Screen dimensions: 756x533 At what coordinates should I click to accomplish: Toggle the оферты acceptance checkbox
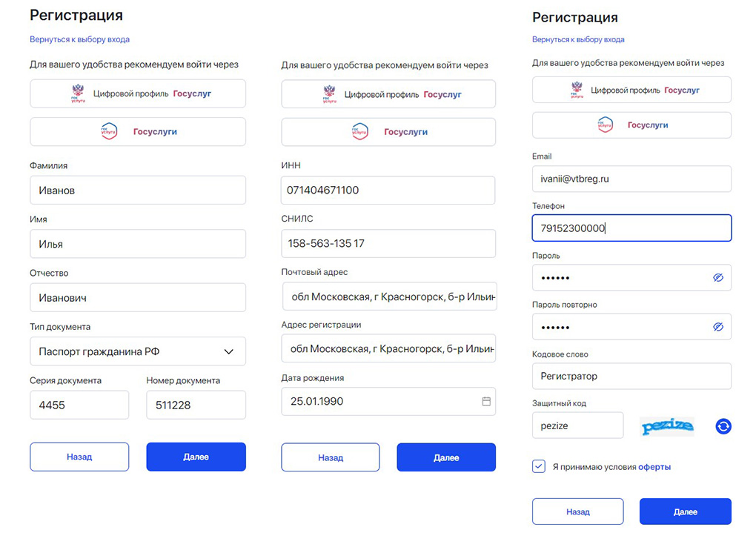pos(539,466)
